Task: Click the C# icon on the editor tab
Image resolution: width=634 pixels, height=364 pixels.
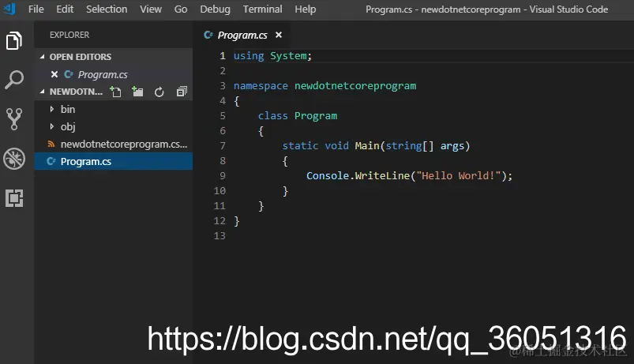Action: 208,36
